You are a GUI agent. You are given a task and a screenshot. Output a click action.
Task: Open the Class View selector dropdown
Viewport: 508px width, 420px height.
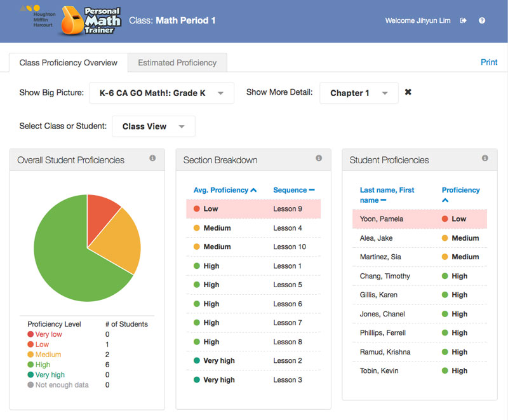[154, 126]
